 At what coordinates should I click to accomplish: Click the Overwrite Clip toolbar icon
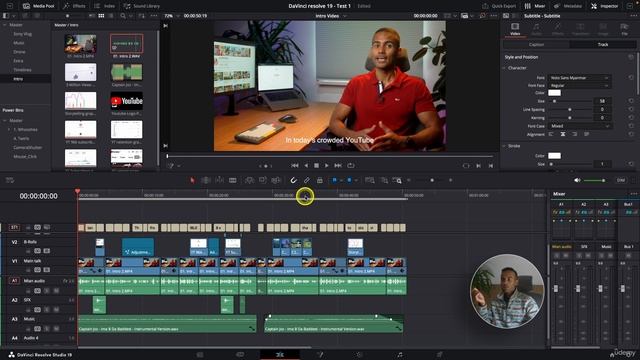[x=262, y=180]
